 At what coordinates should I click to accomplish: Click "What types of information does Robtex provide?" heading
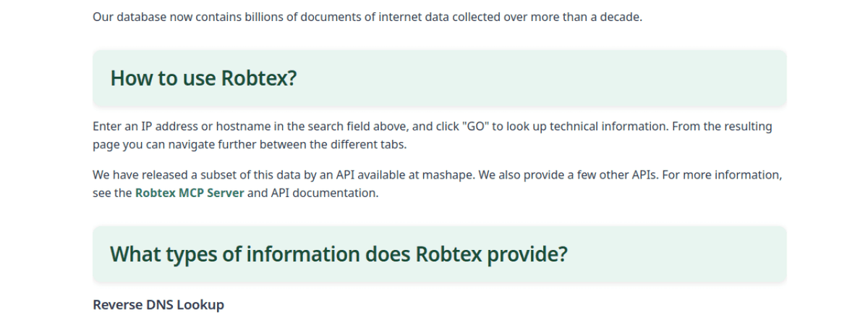339,254
